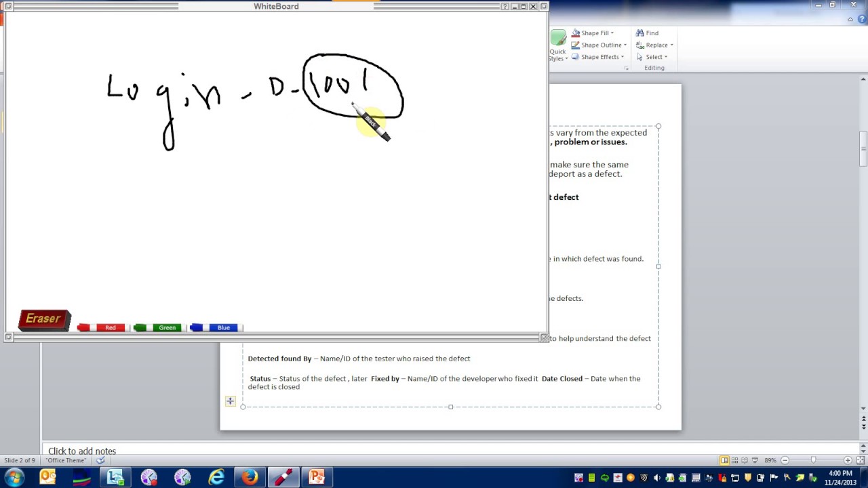The width and height of the screenshot is (868, 488).
Task: Switch to PowerPoint from the taskbar
Action: point(317,478)
